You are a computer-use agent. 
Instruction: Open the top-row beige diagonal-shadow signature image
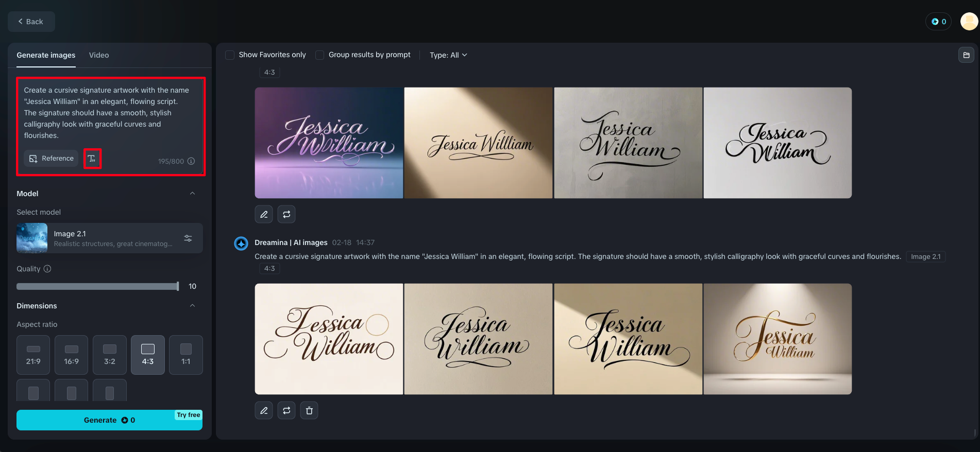pyautogui.click(x=478, y=143)
